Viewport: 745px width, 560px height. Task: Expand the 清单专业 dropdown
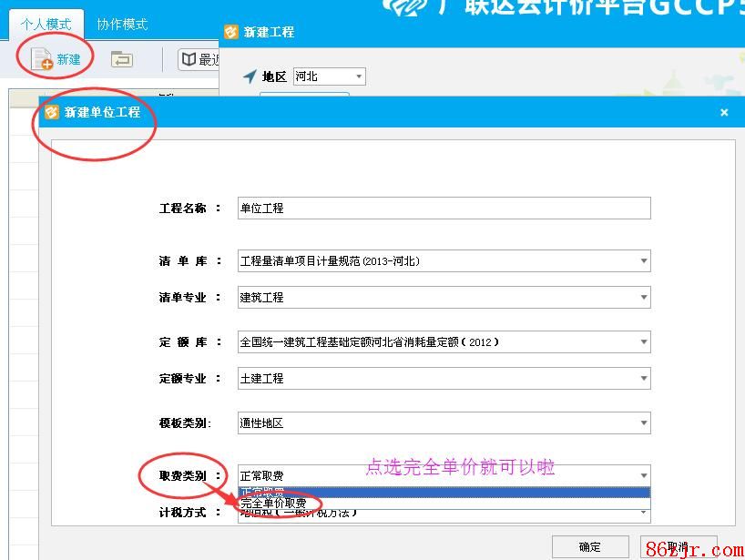point(643,298)
